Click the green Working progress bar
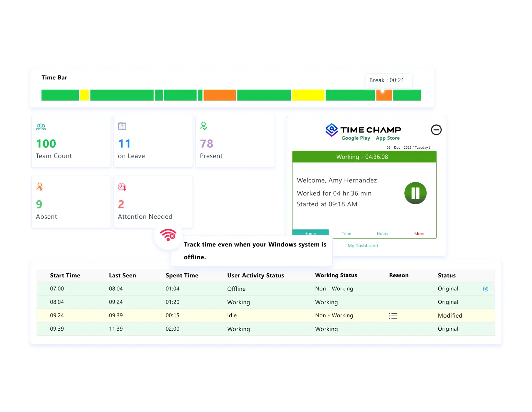Image resolution: width=532 pixels, height=412 pixels. pyautogui.click(x=365, y=157)
